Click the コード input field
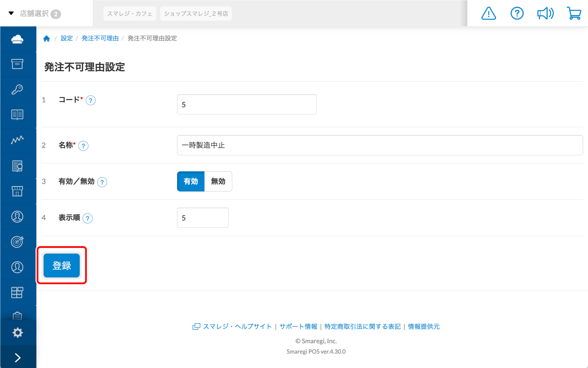This screenshot has height=368, width=588. tap(247, 104)
